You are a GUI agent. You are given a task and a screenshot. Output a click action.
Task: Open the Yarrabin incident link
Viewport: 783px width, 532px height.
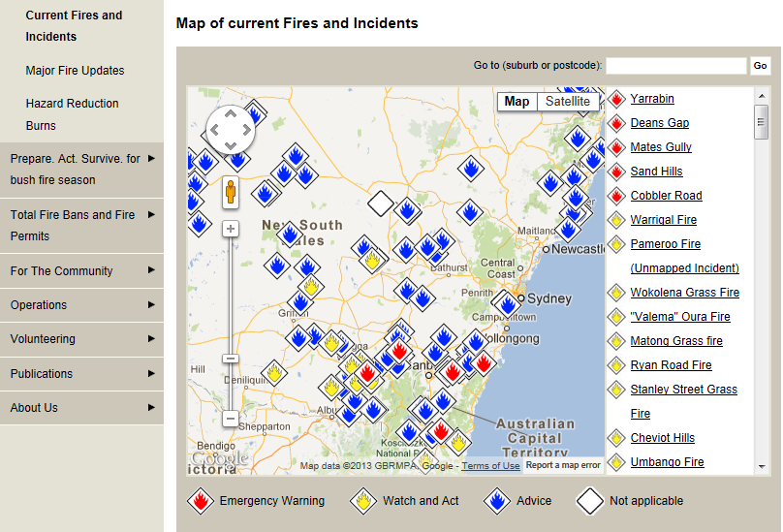point(652,99)
